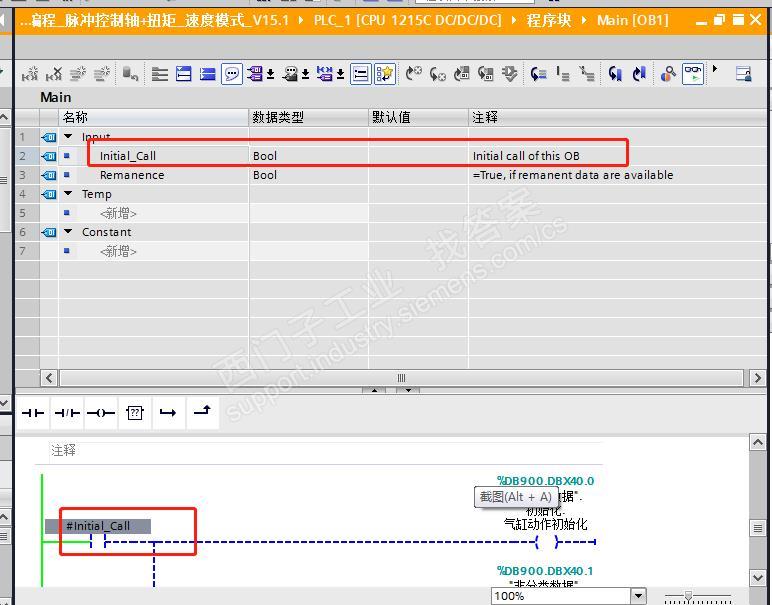Insert an output coil from favorites
Screen dimensions: 772x605
pos(100,413)
